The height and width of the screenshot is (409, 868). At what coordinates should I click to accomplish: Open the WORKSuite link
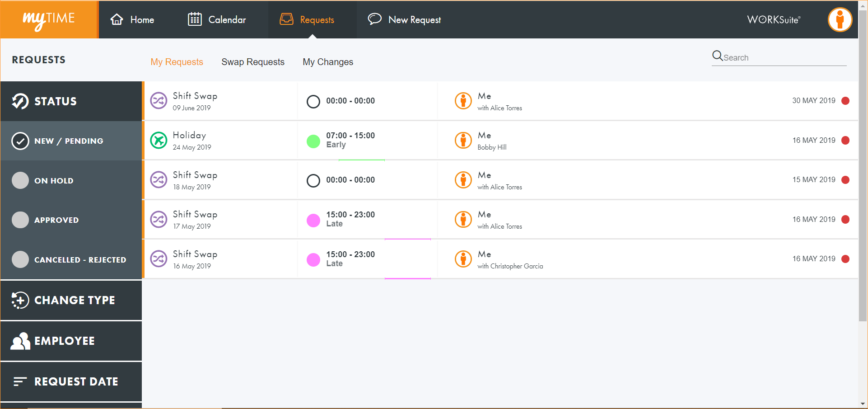(774, 19)
